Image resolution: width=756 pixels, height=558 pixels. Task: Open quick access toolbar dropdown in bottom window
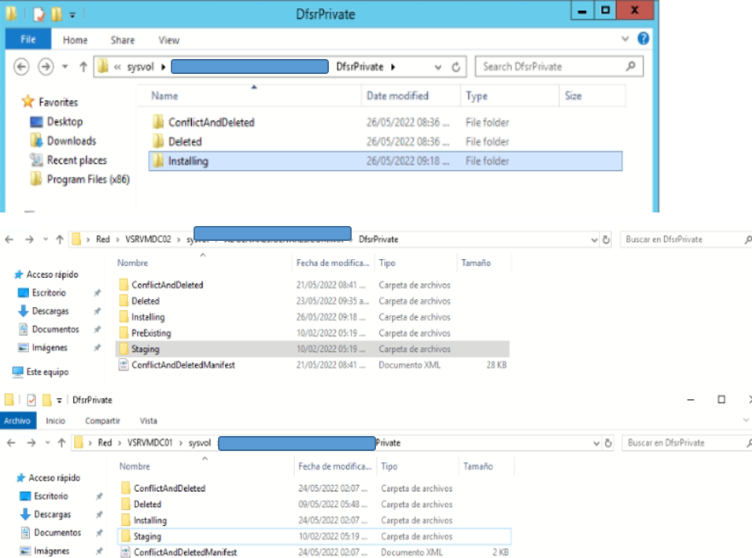click(59, 401)
